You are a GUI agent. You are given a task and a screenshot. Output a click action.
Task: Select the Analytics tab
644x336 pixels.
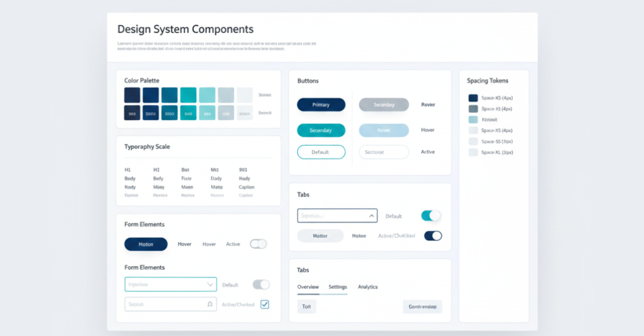(368, 287)
